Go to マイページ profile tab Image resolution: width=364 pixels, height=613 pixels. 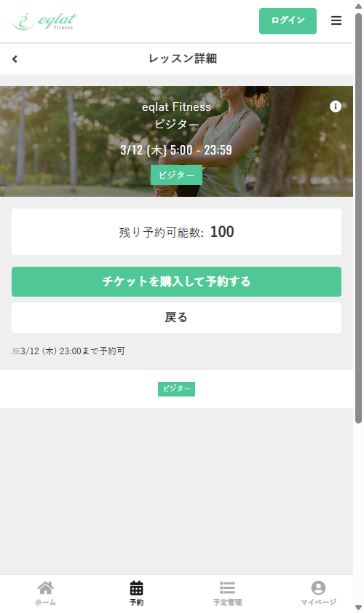(x=318, y=593)
